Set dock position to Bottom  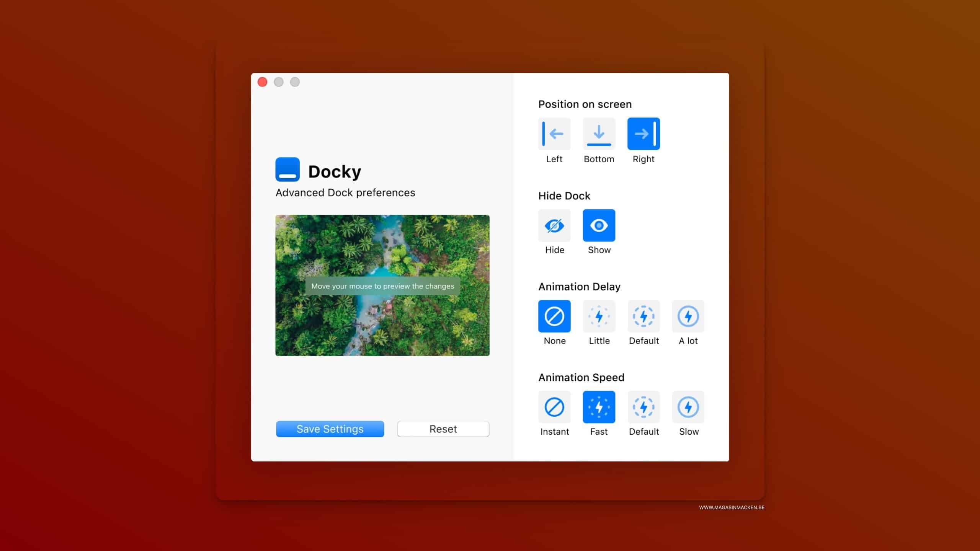[x=599, y=134]
